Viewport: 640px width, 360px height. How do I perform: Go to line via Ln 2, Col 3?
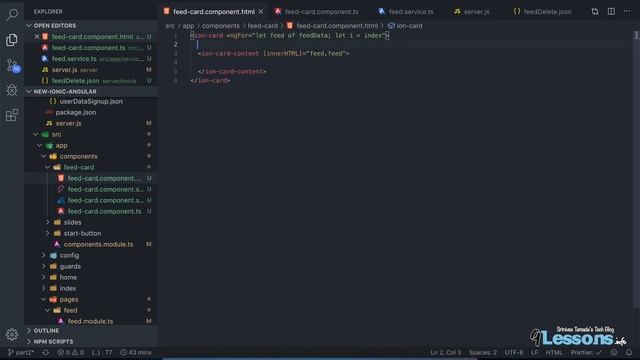pyautogui.click(x=446, y=352)
